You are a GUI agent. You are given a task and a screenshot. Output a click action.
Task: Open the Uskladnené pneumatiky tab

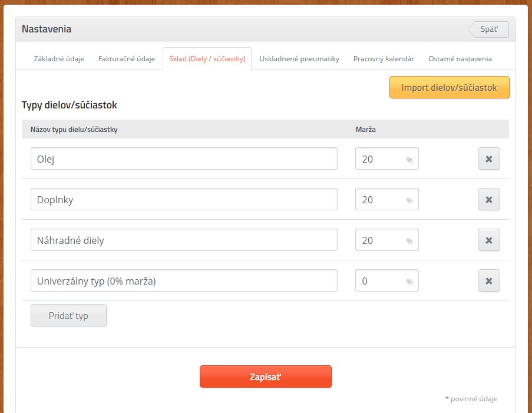[299, 59]
